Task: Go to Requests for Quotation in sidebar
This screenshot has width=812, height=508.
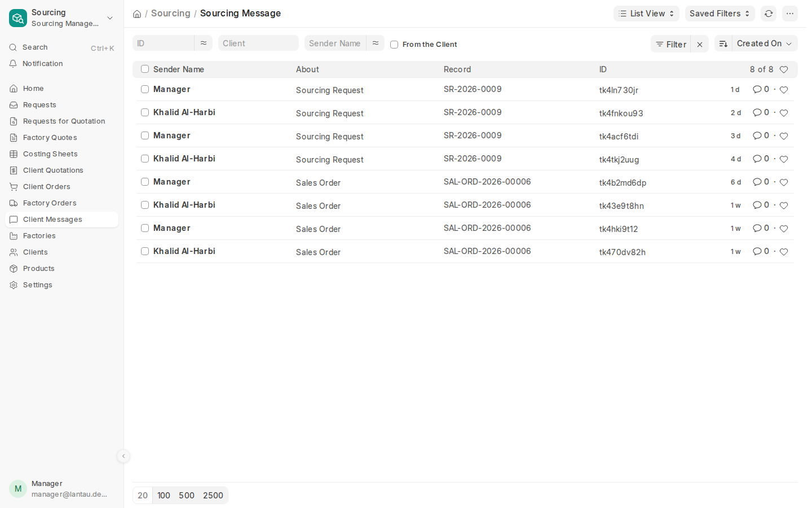Action: 62,121
